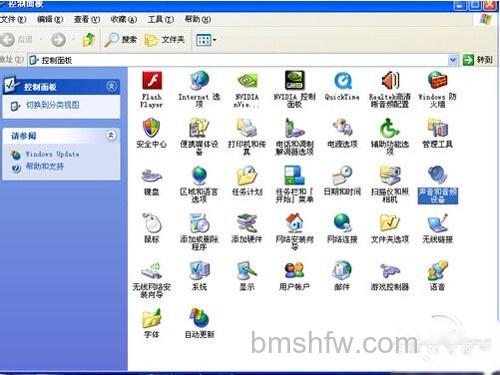Image resolution: width=500 pixels, height=375 pixels.
Task: Open the Windows 防火墙 firewall icon
Action: coord(437,80)
